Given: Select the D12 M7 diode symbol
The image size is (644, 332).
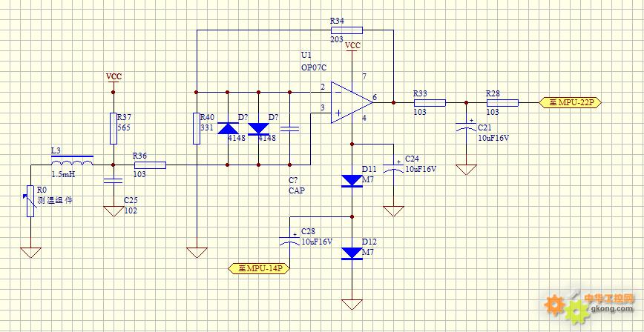Looking at the screenshot, I should [x=350, y=253].
